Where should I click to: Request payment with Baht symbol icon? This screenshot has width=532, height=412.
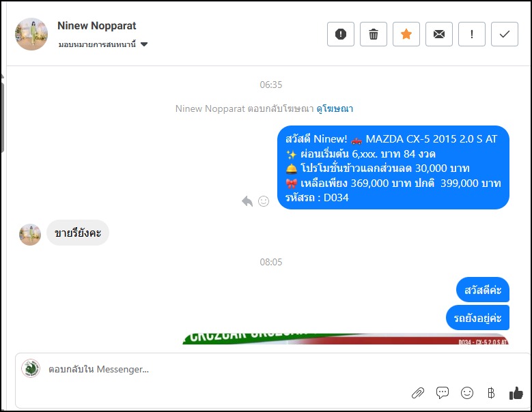tap(491, 393)
